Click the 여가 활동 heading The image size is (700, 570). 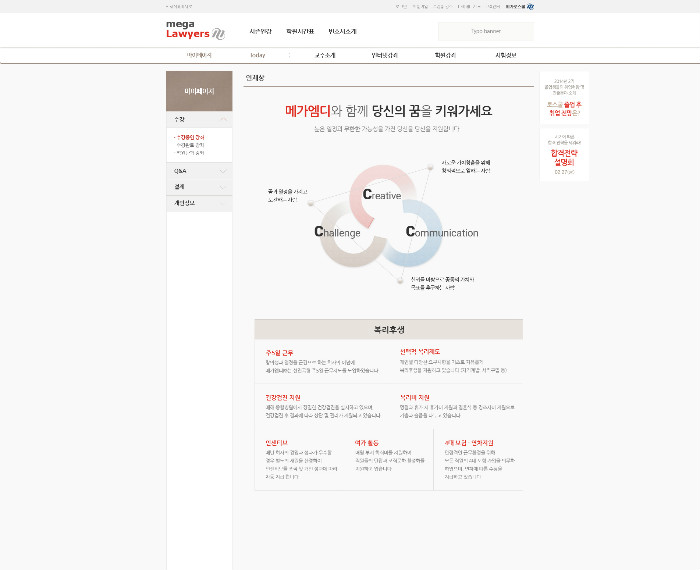tap(367, 443)
